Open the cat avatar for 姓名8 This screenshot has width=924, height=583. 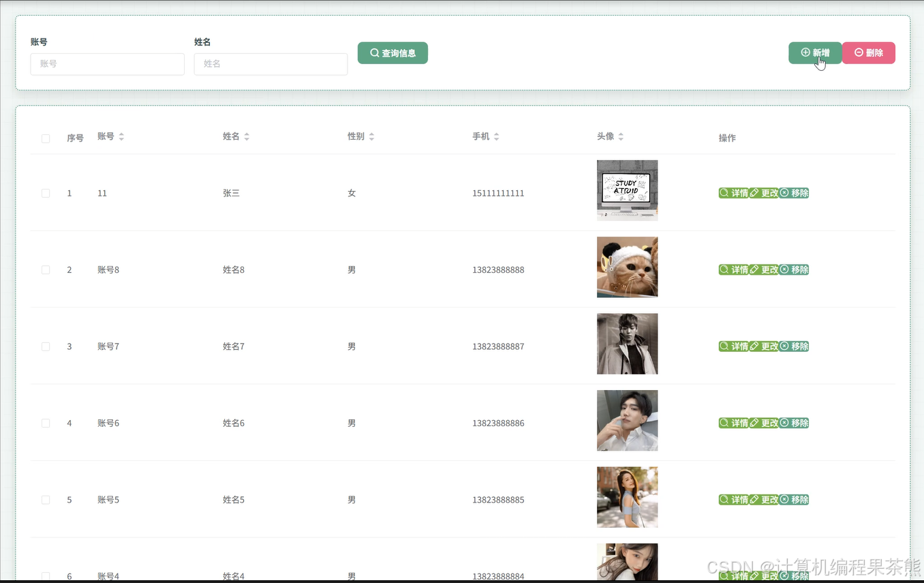628,267
